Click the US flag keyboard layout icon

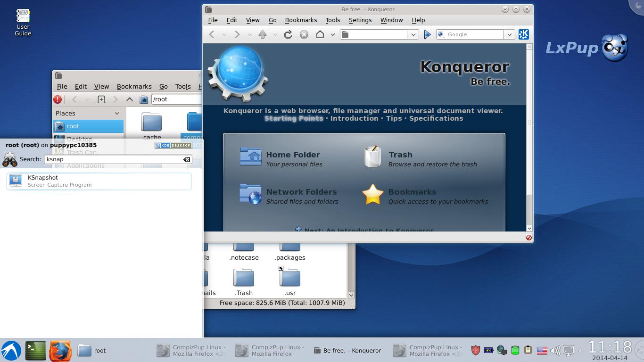point(542,350)
